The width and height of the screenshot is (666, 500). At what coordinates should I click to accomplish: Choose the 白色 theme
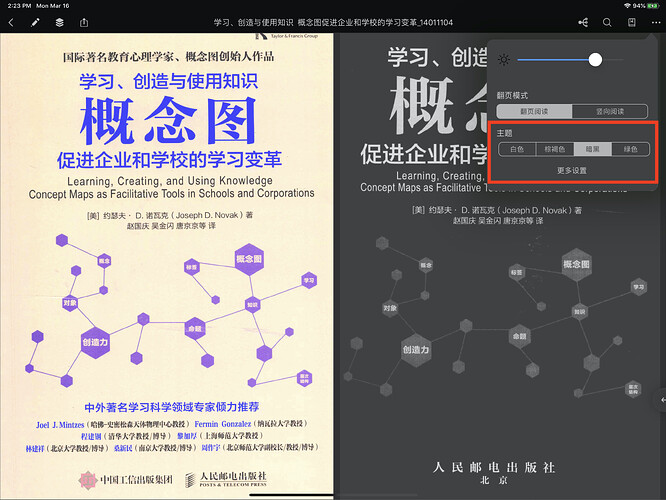tap(517, 149)
